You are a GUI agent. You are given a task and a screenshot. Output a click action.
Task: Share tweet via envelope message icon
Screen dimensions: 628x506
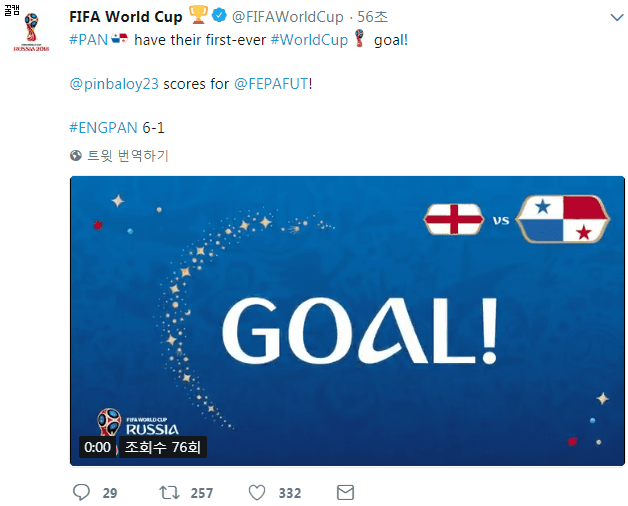pos(345,492)
